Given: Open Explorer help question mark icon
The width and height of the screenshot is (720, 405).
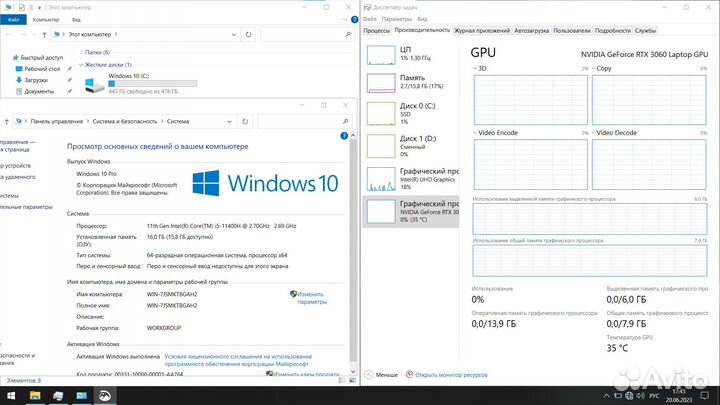Looking at the screenshot, I should pyautogui.click(x=350, y=18).
